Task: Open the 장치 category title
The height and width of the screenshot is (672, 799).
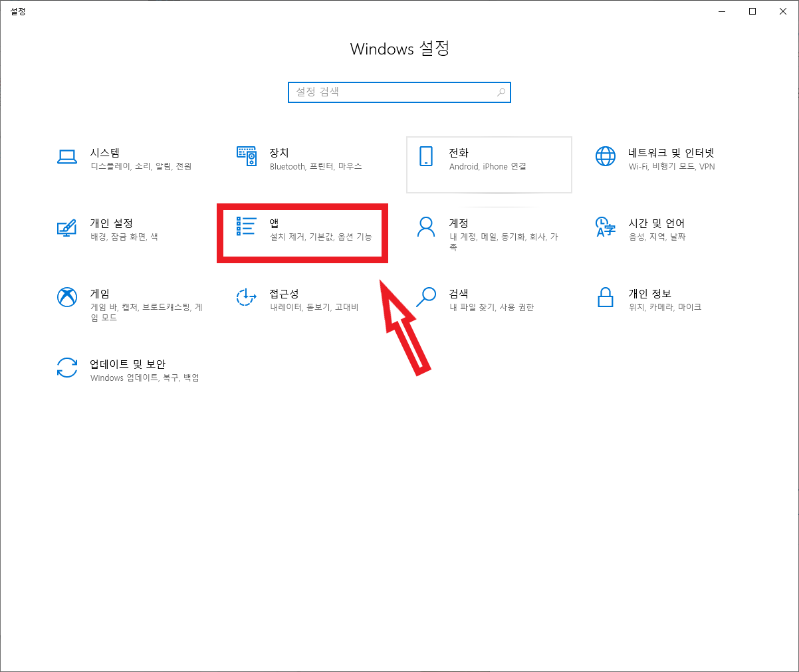Action: click(279, 153)
